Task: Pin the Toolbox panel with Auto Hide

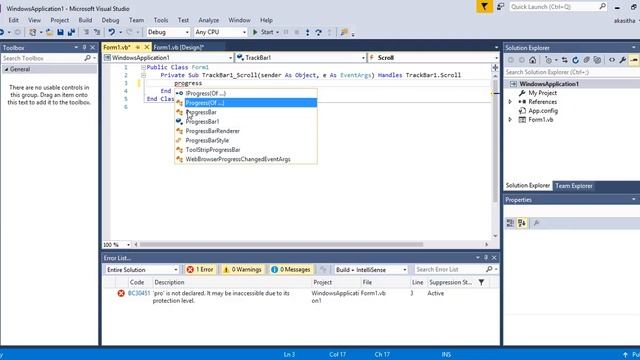Action: (84, 47)
